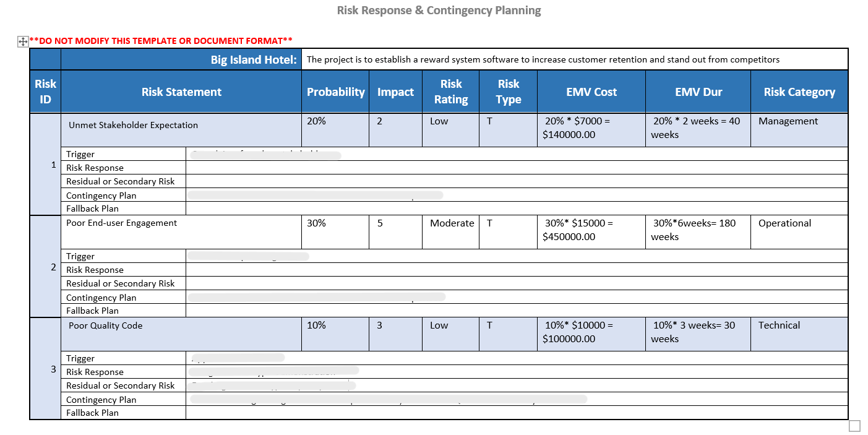Click the '10%* 3 weeks= 30 weeks' cell
The height and width of the screenshot is (435, 868).
pos(698,334)
